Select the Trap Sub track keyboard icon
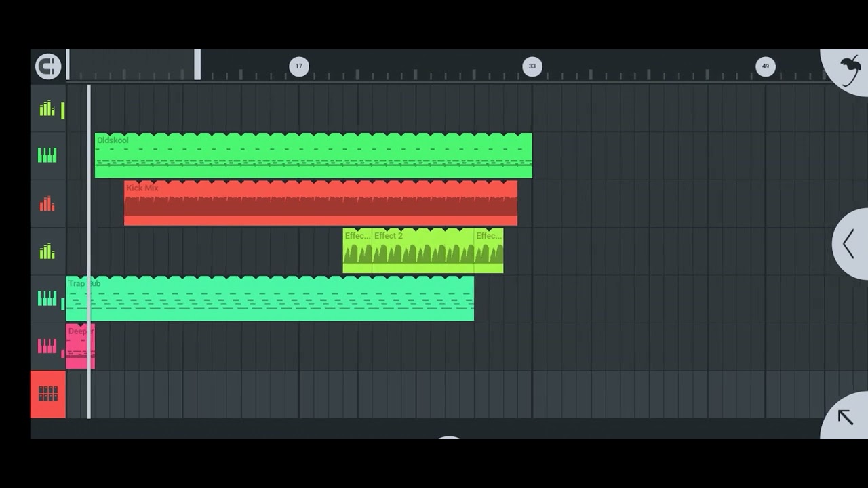The height and width of the screenshot is (488, 868). tap(47, 299)
